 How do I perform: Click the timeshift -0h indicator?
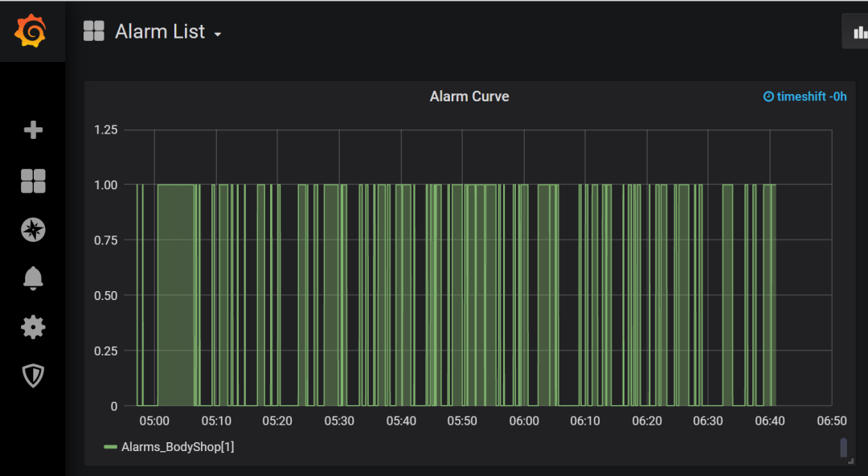click(811, 96)
